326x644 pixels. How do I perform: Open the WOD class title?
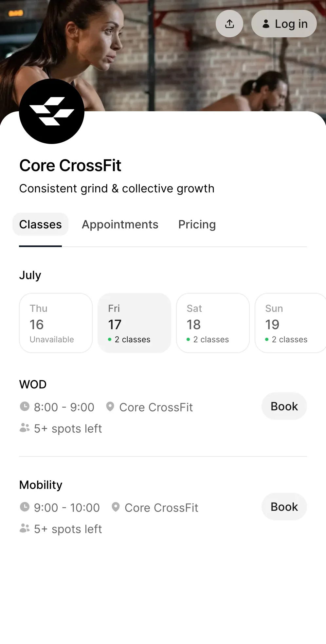point(33,385)
